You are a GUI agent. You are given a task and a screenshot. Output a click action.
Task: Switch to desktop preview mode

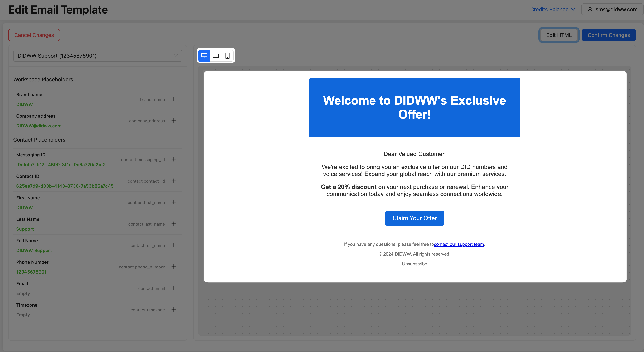204,56
